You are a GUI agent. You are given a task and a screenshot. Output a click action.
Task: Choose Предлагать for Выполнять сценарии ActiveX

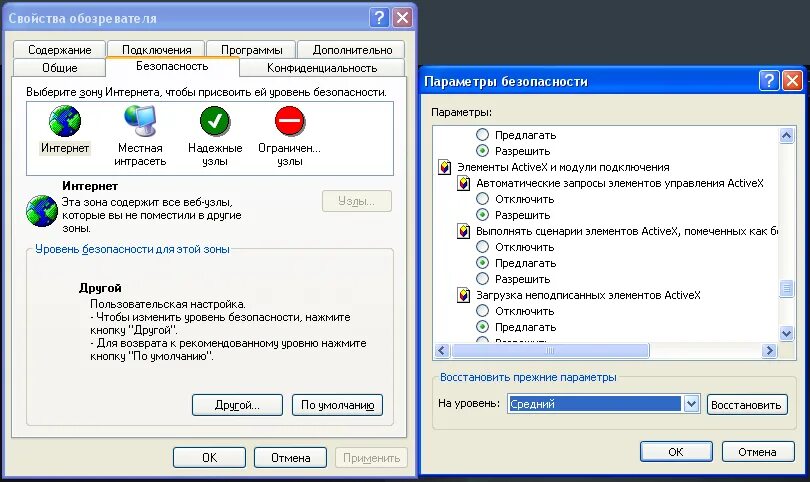[x=482, y=263]
